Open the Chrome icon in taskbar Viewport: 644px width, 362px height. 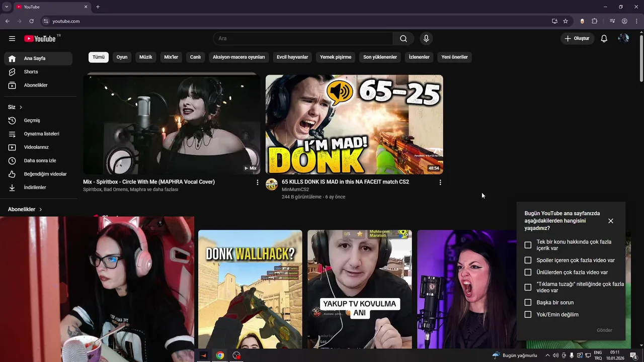(220, 355)
